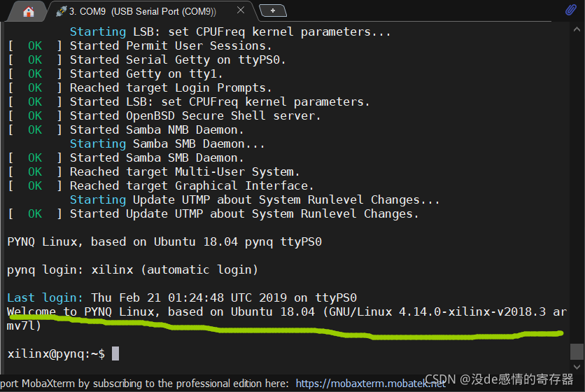The height and width of the screenshot is (392, 585).
Task: Open the mobaxterm.mobatek.net link
Action: [x=370, y=384]
